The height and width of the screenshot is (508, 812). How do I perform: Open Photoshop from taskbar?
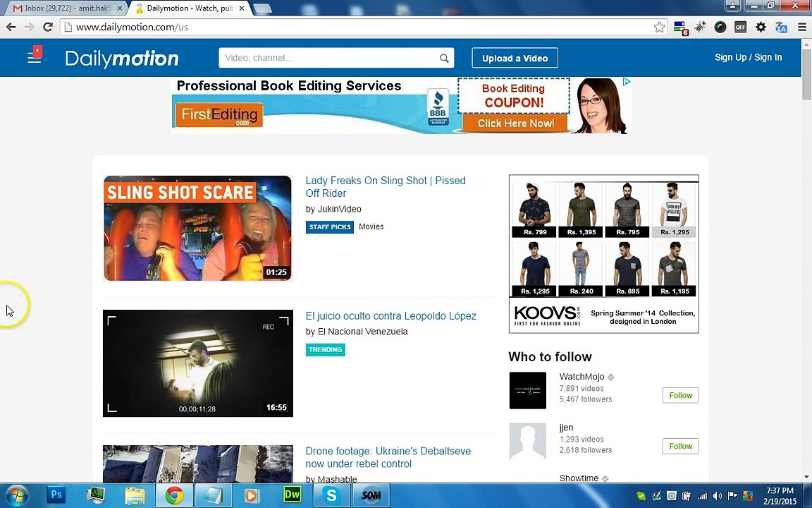[56, 495]
